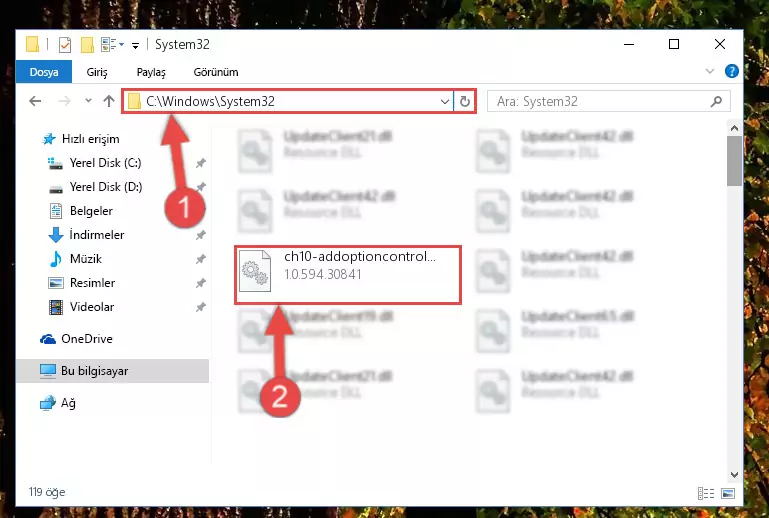Click the pin icon beside Videolar
This screenshot has height=518, width=769.
[201, 308]
